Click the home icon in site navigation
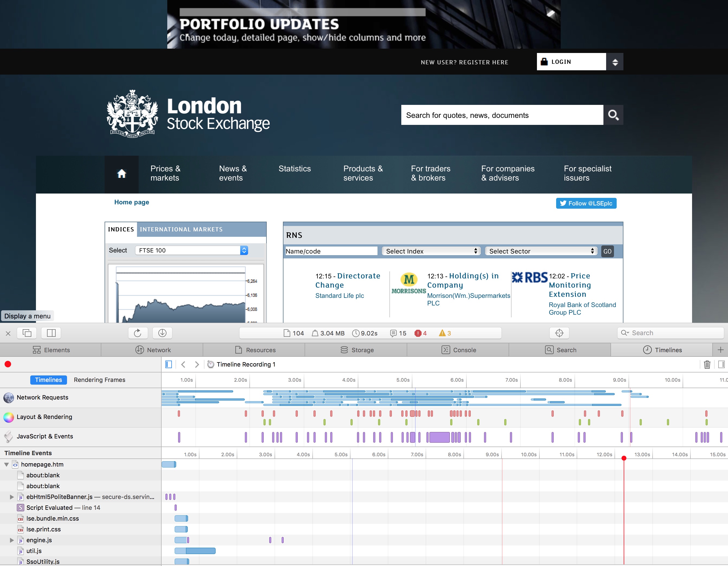The width and height of the screenshot is (728, 566). click(x=122, y=174)
